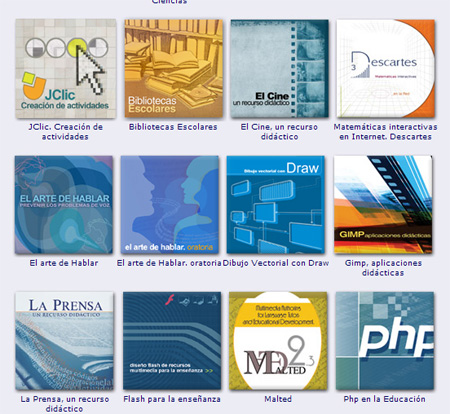Select the oratoria silhouettes thumbnail
Image resolution: width=450 pixels, height=414 pixels.
170,205
